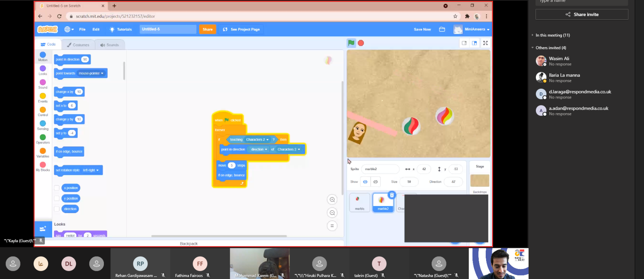Open Chrome three-dot menu
The height and width of the screenshot is (279, 644).
pyautogui.click(x=486, y=16)
